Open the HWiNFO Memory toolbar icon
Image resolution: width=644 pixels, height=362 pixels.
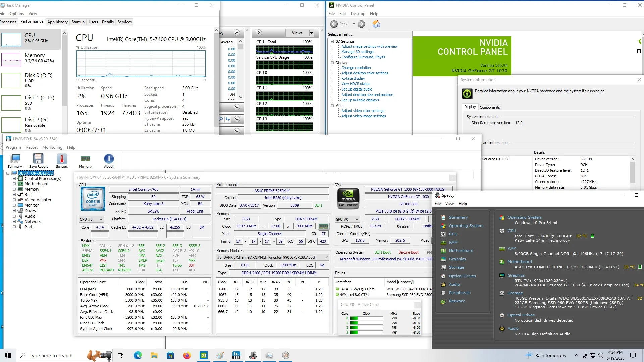pyautogui.click(x=85, y=161)
